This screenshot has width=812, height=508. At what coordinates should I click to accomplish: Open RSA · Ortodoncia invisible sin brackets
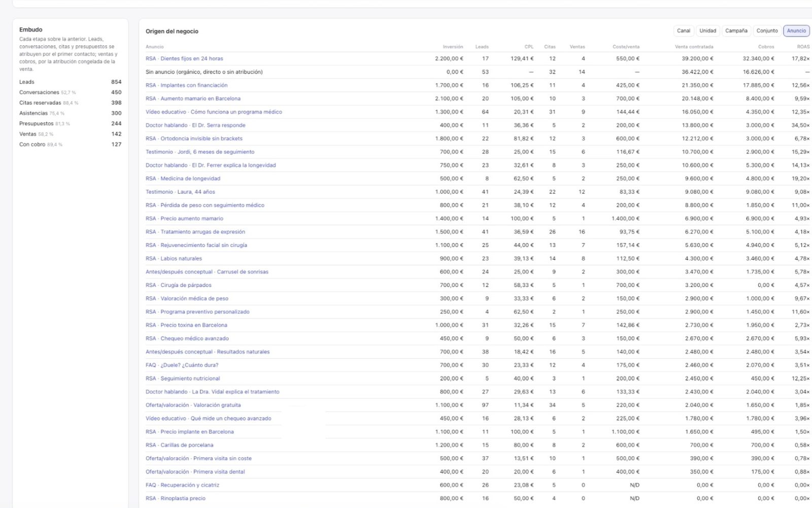194,138
